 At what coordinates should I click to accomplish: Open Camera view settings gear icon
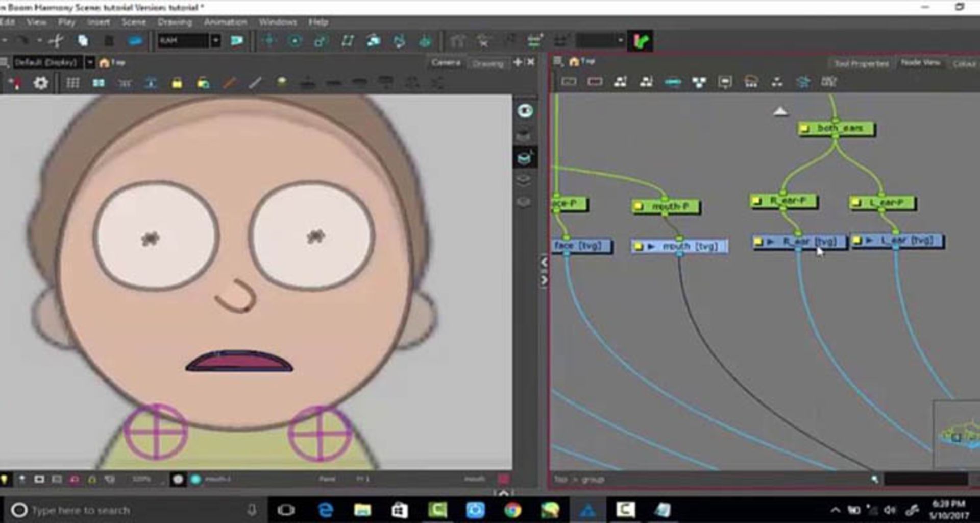tap(40, 83)
